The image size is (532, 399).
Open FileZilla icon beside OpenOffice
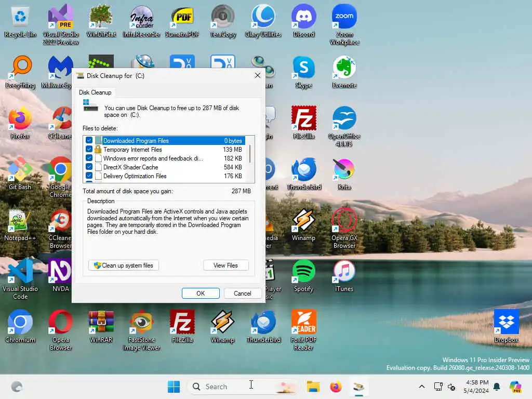(303, 123)
